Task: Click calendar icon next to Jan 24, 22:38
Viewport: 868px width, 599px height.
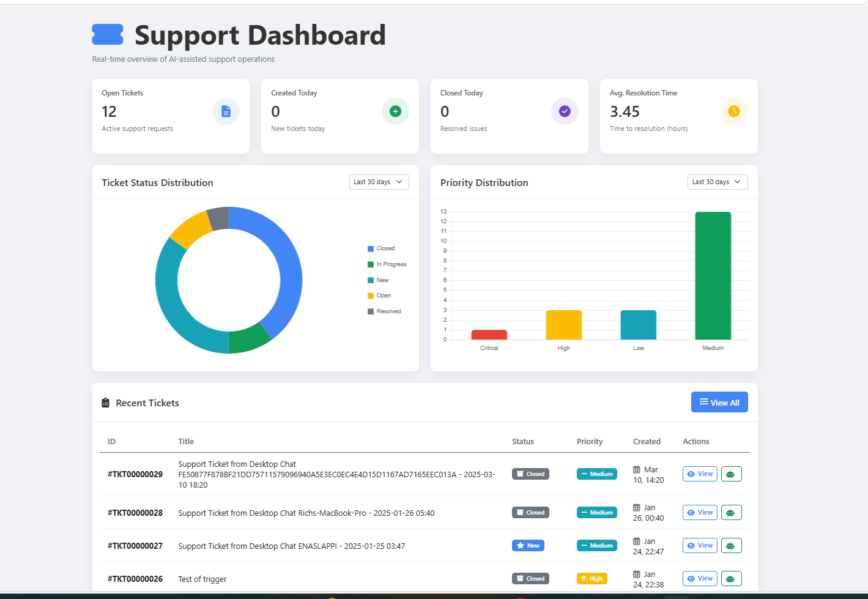Action: [637, 575]
